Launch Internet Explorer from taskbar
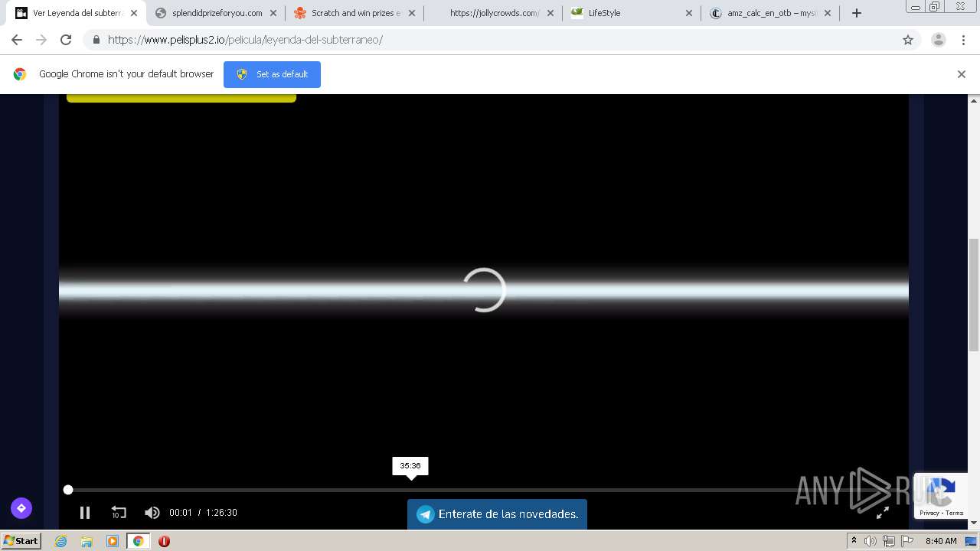980x551 pixels. (60, 541)
